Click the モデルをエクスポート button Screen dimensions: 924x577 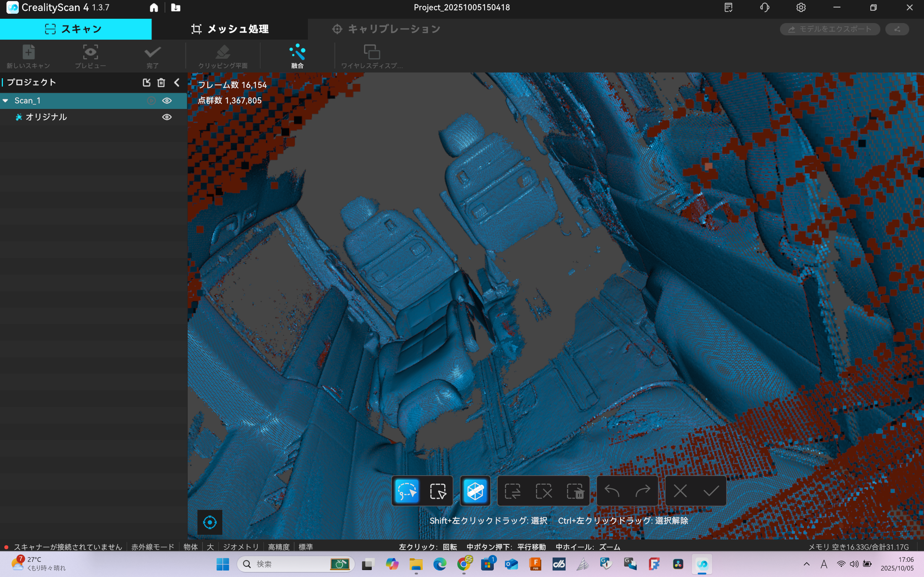point(830,29)
